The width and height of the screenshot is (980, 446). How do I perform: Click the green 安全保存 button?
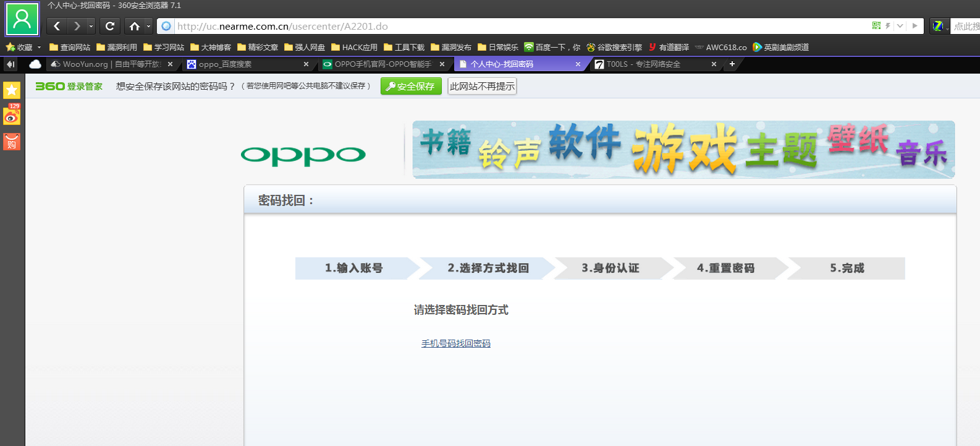coord(412,87)
